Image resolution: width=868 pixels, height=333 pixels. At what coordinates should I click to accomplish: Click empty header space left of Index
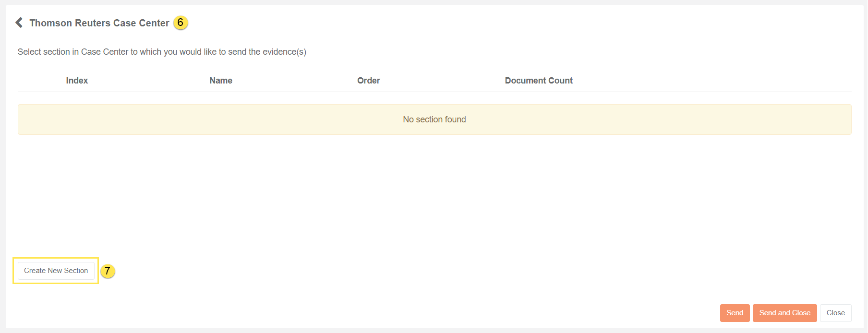pyautogui.click(x=38, y=81)
